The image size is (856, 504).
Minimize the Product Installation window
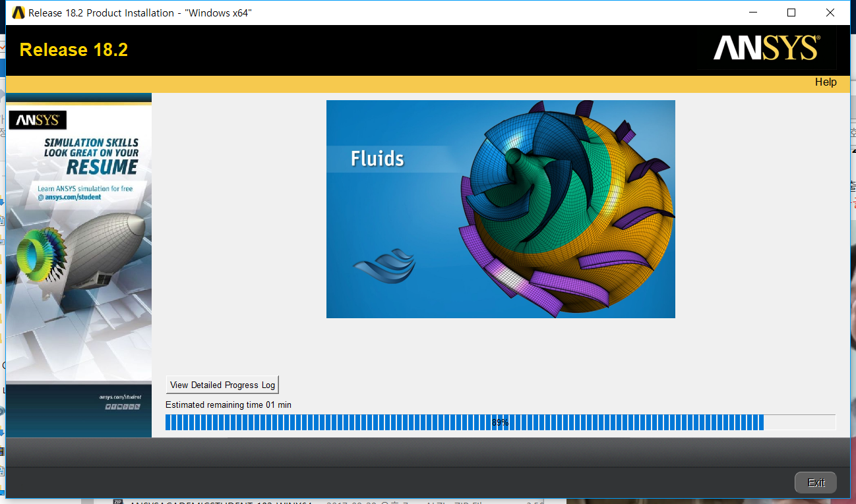(753, 13)
